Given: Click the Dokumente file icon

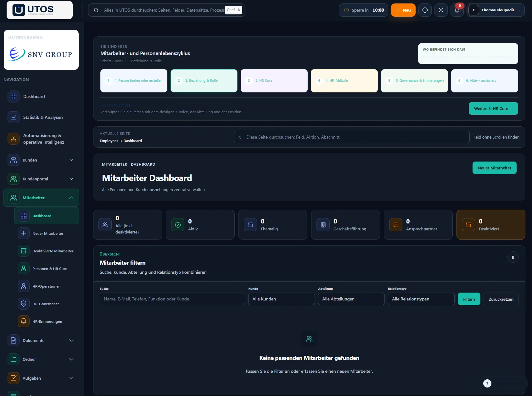Looking at the screenshot, I should [x=14, y=340].
